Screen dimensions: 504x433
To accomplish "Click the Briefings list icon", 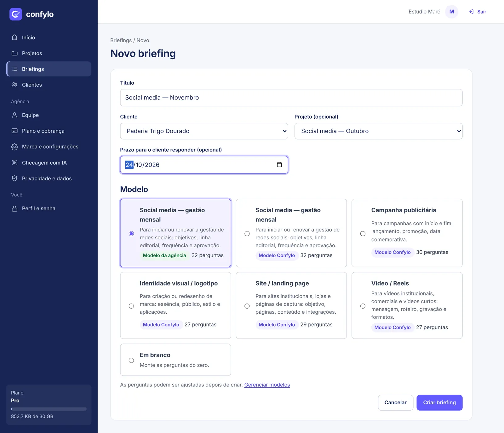I will pos(14,69).
